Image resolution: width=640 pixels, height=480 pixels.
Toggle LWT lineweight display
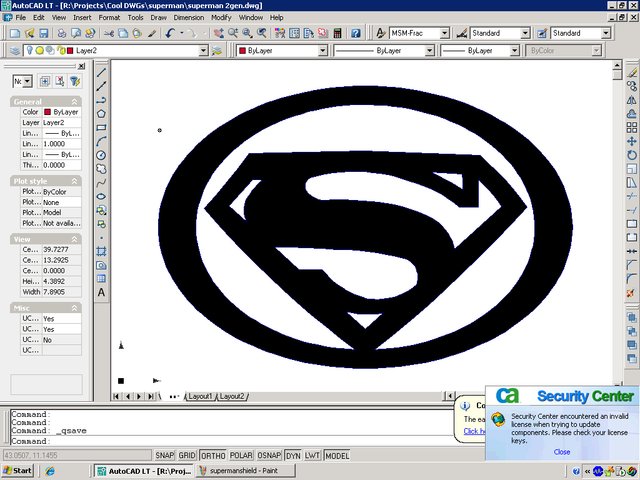(x=312, y=455)
